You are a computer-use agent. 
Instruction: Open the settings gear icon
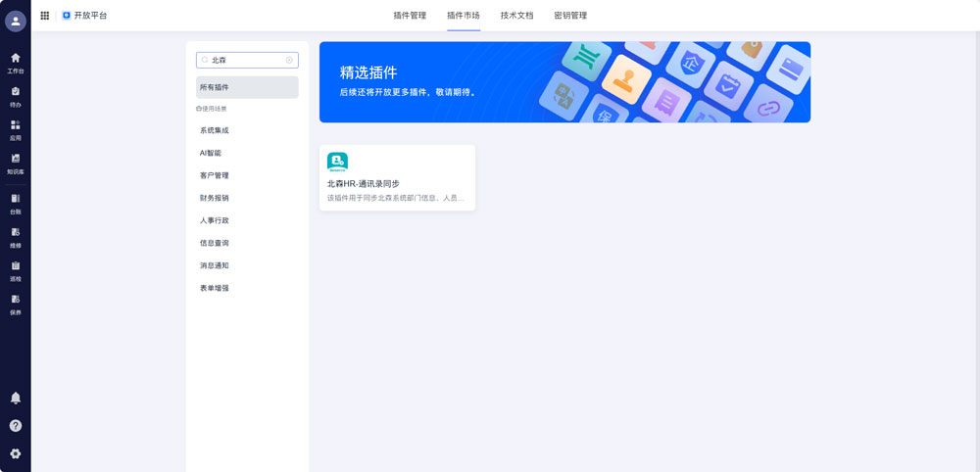point(15,453)
